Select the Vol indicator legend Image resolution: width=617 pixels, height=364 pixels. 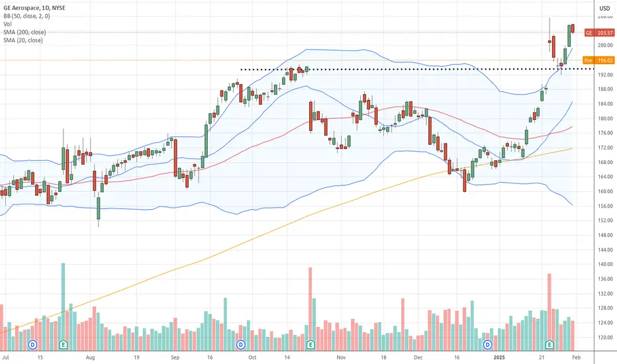coord(7,24)
